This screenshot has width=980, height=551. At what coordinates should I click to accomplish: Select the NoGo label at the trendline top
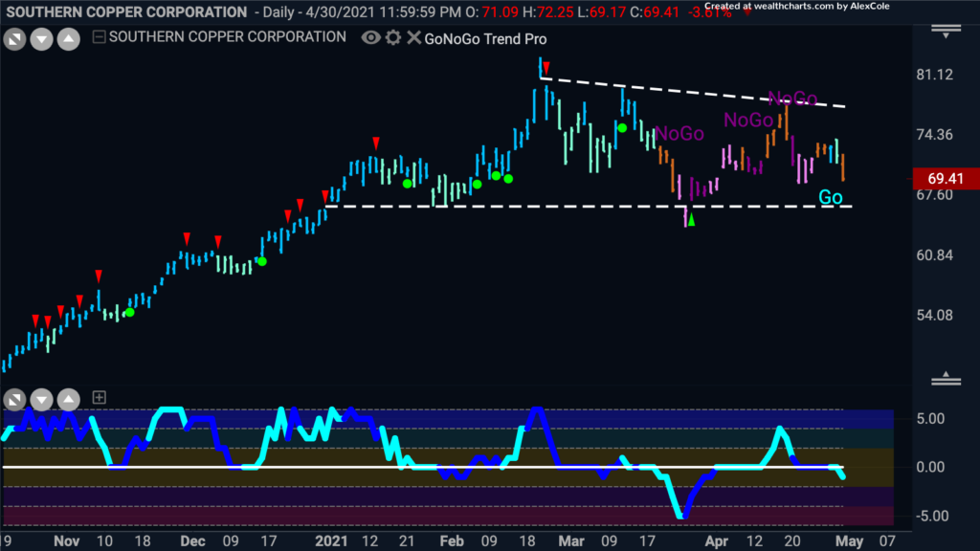coord(792,99)
